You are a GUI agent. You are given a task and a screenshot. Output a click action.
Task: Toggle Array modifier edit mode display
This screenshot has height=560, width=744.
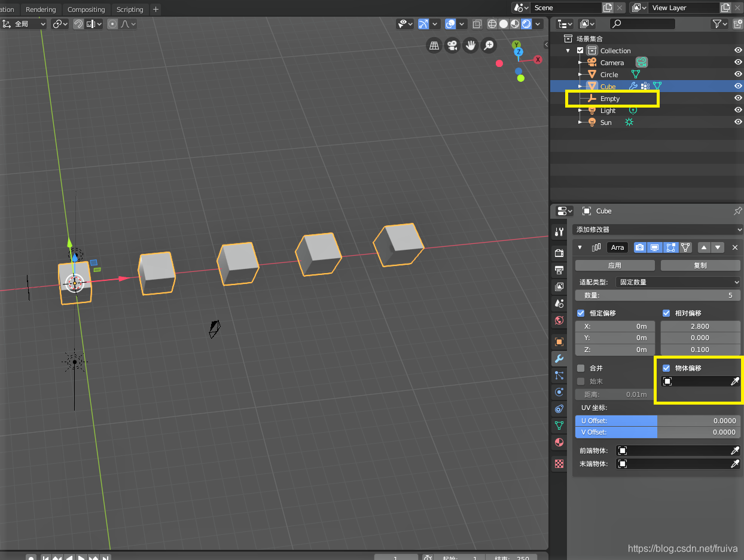point(670,247)
